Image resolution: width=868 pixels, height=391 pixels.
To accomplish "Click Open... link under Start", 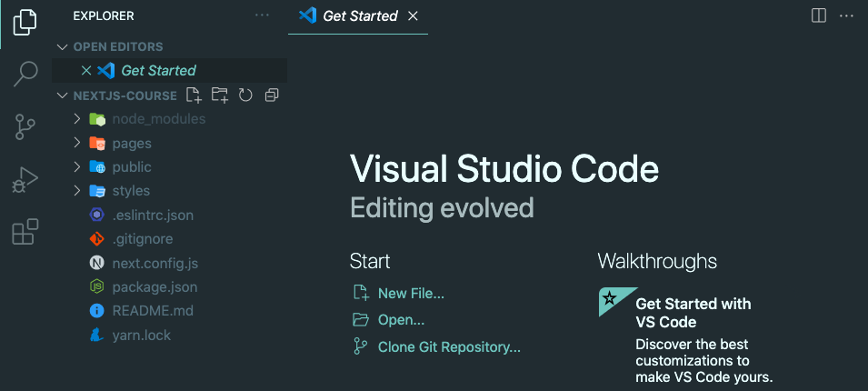I will 401,320.
